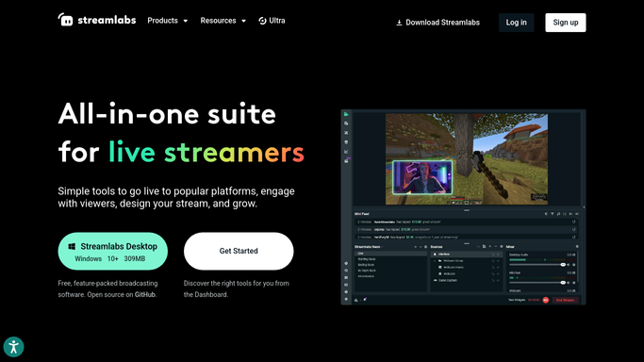Viewport: 644px width, 362px height.
Task: Click the filter icon in Mini Feed
Action: click(553, 213)
